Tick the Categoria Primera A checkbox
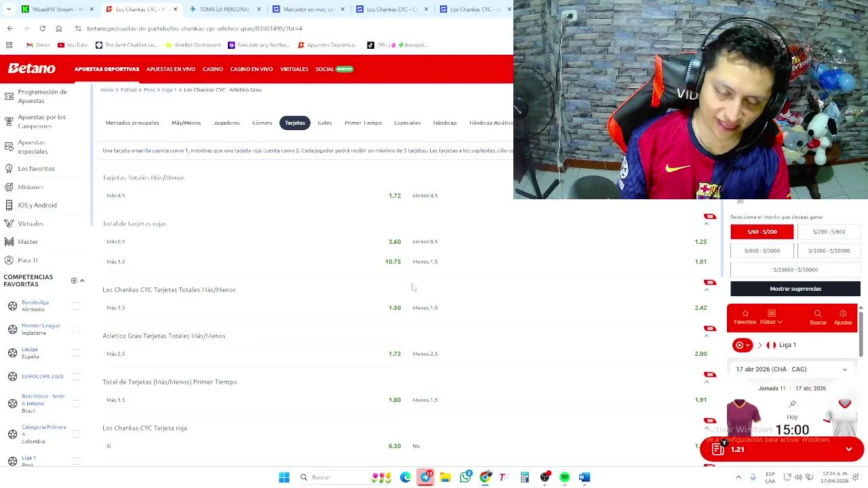 (x=76, y=434)
